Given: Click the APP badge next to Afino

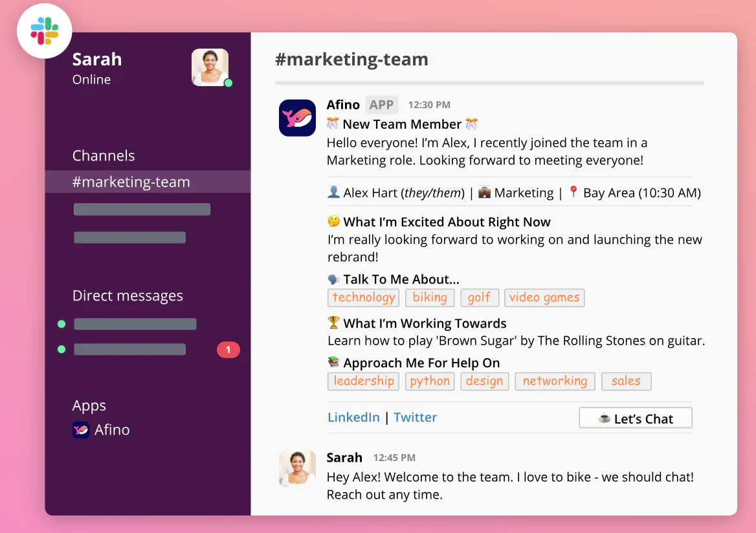Looking at the screenshot, I should pyautogui.click(x=381, y=104).
